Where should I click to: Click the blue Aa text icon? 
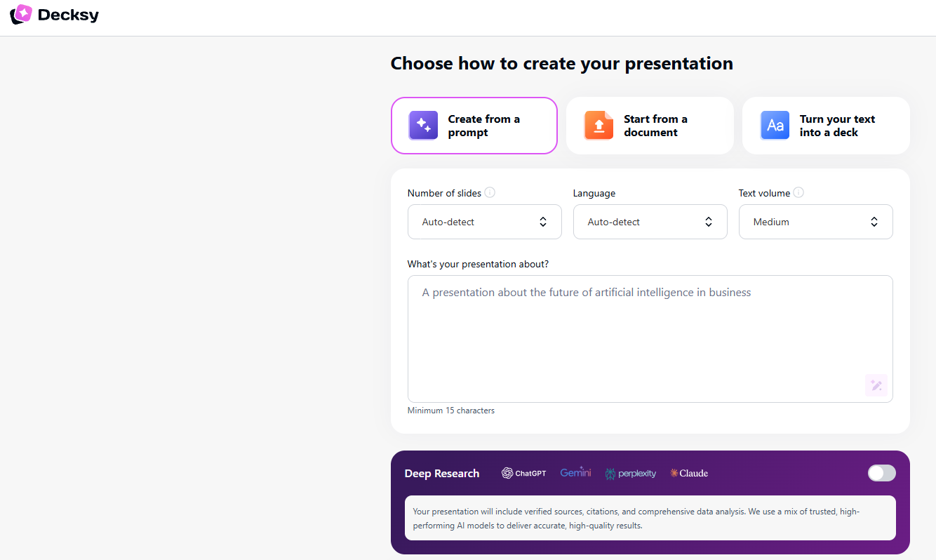pos(775,126)
